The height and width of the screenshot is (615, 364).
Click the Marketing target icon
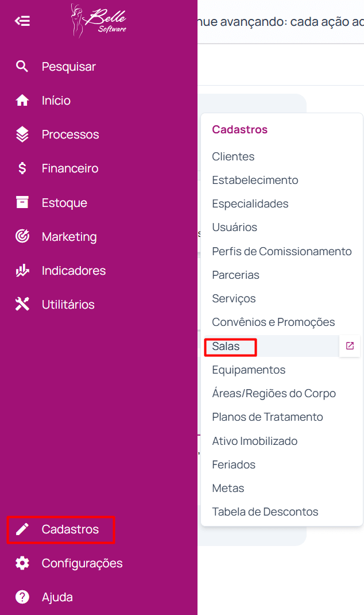[x=22, y=236]
